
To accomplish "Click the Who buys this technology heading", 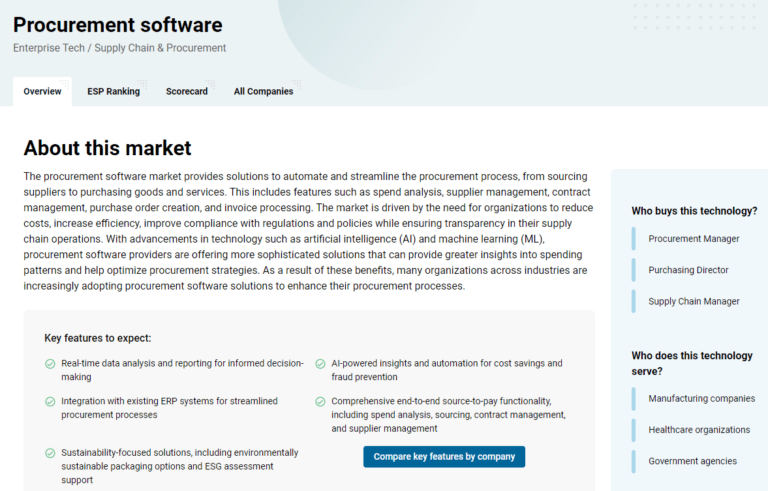I will 694,211.
